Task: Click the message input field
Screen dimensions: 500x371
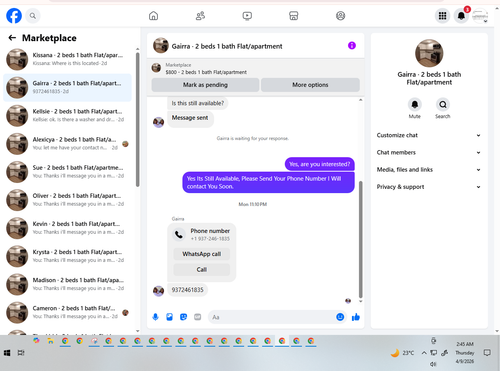Action: point(272,317)
